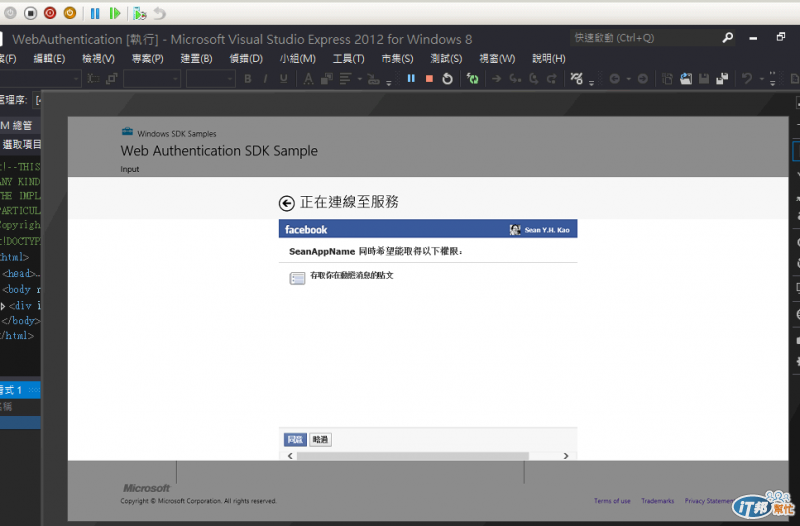
Task: Click the dialog scrollbar right arrow
Action: (566, 456)
